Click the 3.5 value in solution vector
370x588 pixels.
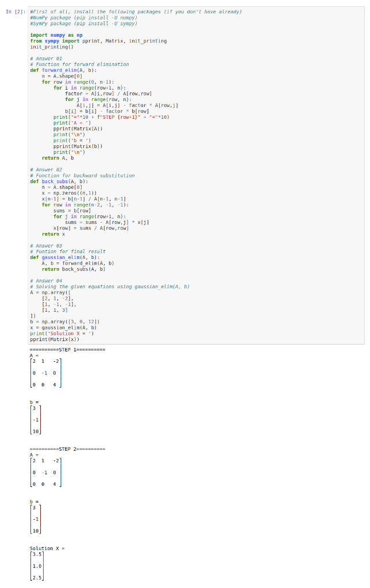(37, 554)
